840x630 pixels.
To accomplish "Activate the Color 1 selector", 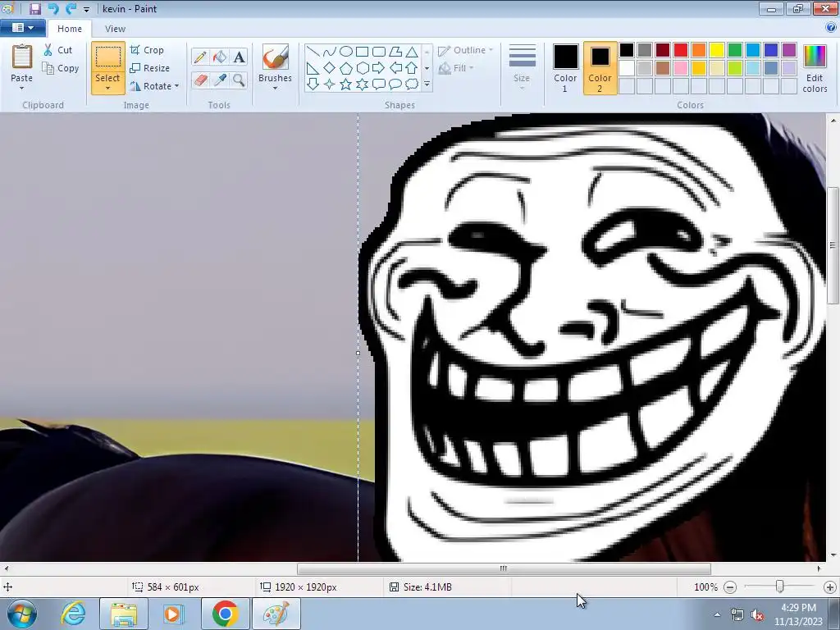I will [x=565, y=68].
